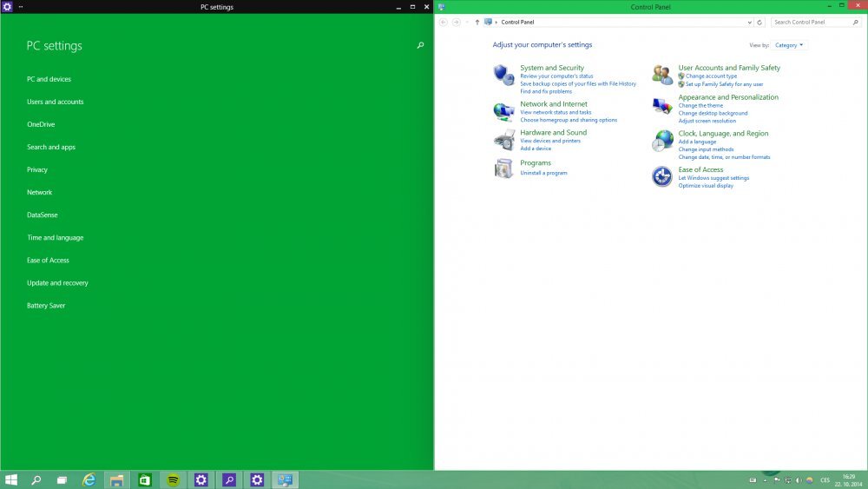
Task: Open the network status tray icon
Action: pyautogui.click(x=788, y=480)
